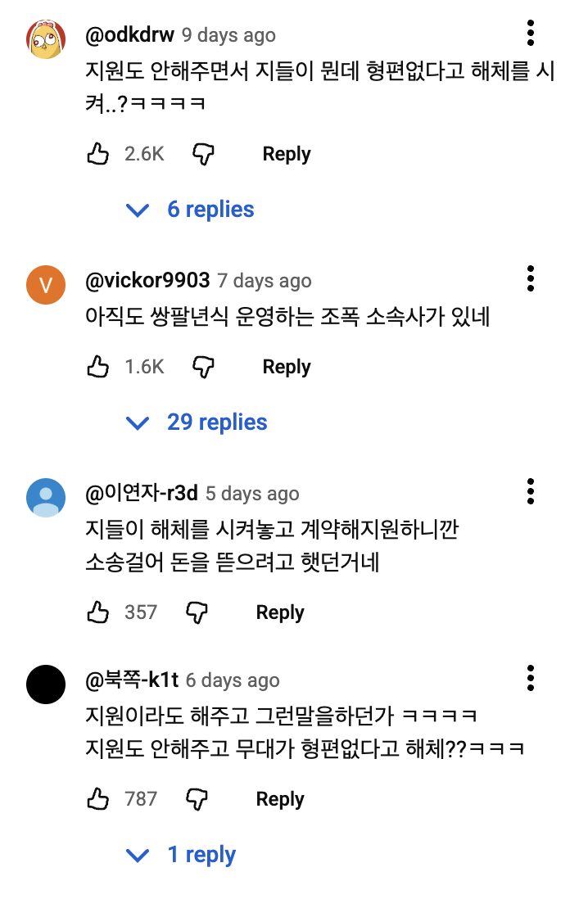
Task: Expand the 29 replies thread
Action: 197,422
